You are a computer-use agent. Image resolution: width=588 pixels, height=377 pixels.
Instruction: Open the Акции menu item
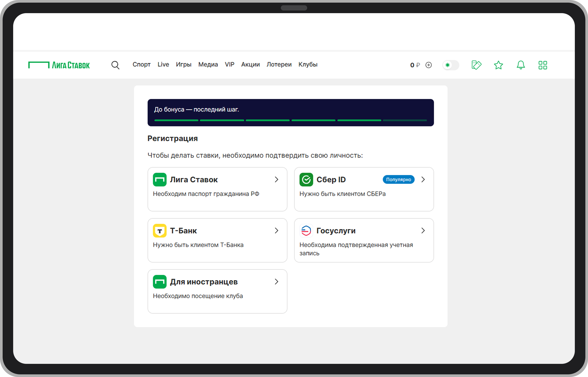[250, 64]
